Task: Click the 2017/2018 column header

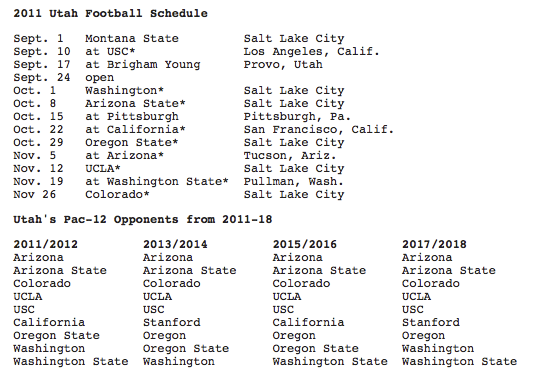Action: click(434, 244)
